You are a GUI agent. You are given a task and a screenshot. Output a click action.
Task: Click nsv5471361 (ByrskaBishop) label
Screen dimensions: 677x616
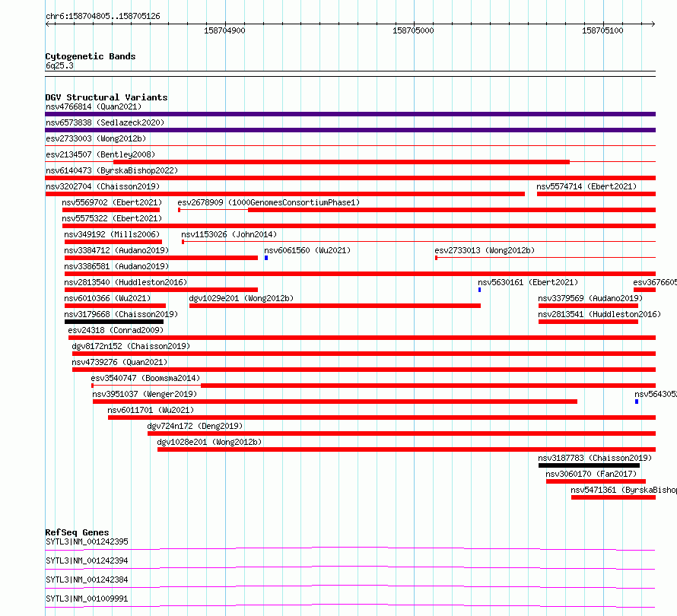(x=624, y=490)
